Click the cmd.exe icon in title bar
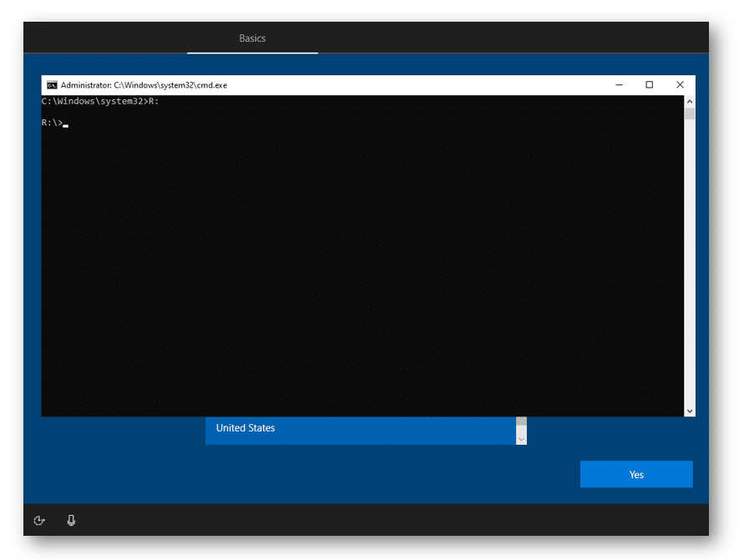The image size is (739, 560). pyautogui.click(x=52, y=85)
